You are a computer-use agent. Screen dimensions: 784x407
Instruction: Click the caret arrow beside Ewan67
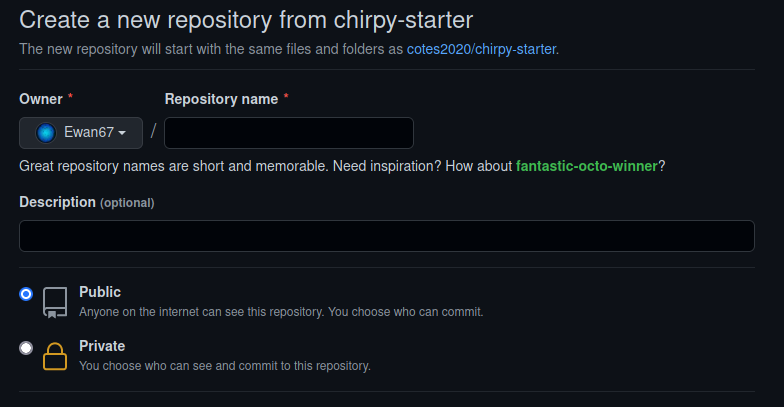122,133
